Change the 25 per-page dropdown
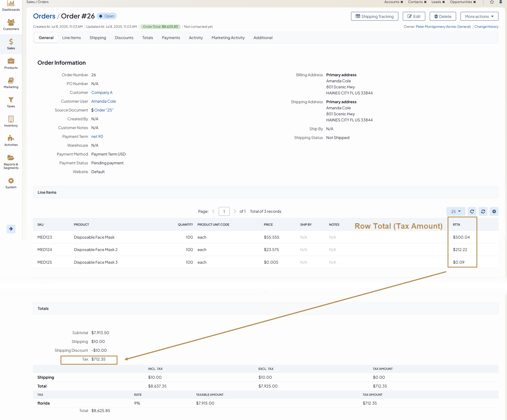 point(456,211)
